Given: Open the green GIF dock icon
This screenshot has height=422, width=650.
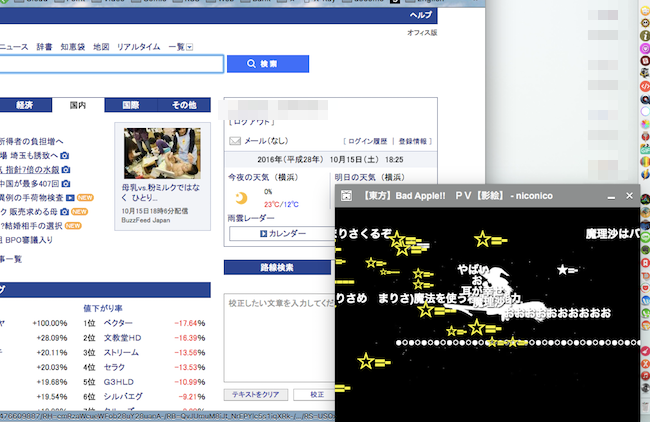Looking at the screenshot, I should pos(645,149).
